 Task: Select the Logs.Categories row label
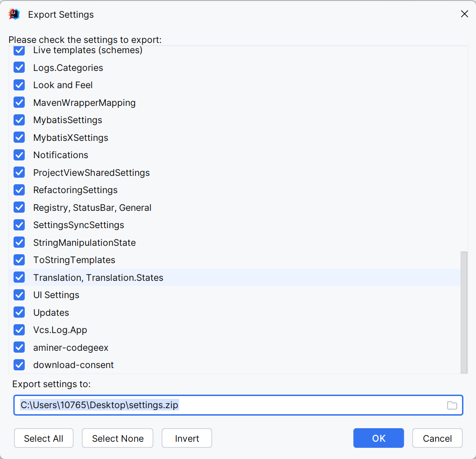[x=68, y=68]
